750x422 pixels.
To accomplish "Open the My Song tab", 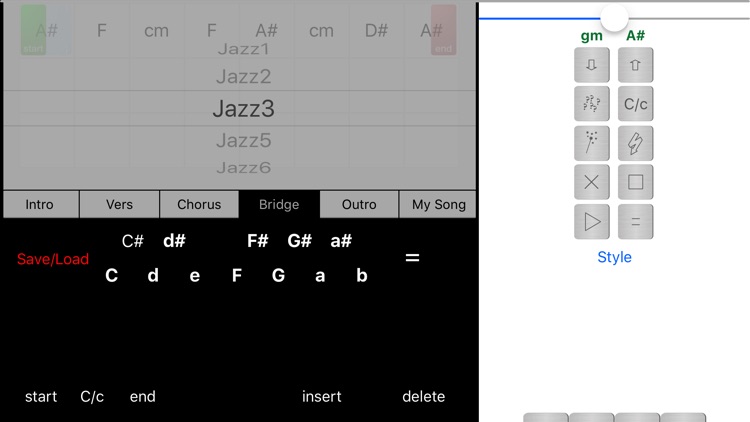I will (x=439, y=204).
